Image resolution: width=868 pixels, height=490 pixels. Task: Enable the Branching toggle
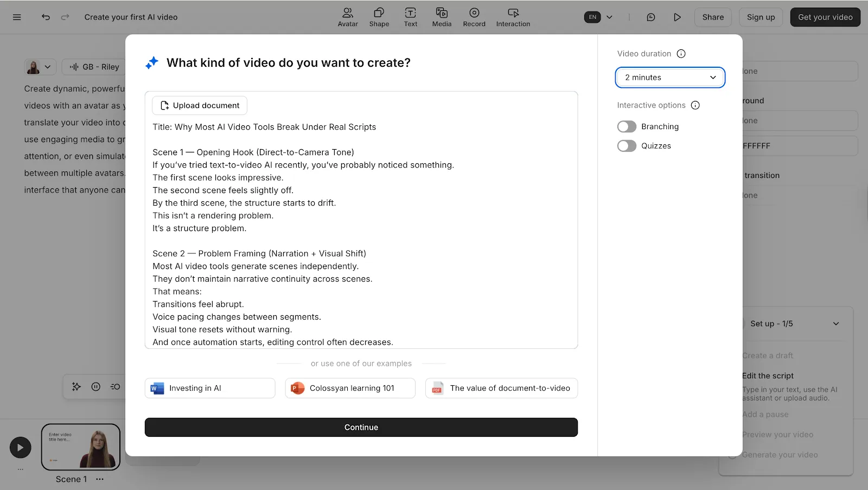(627, 126)
